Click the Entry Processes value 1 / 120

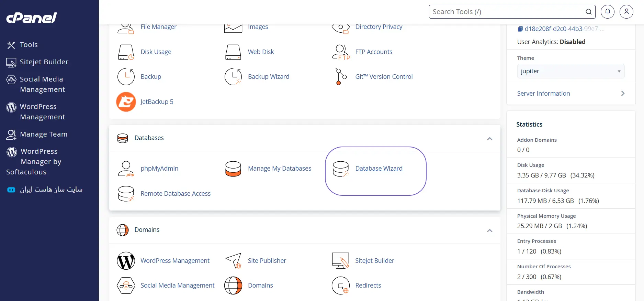point(527,251)
